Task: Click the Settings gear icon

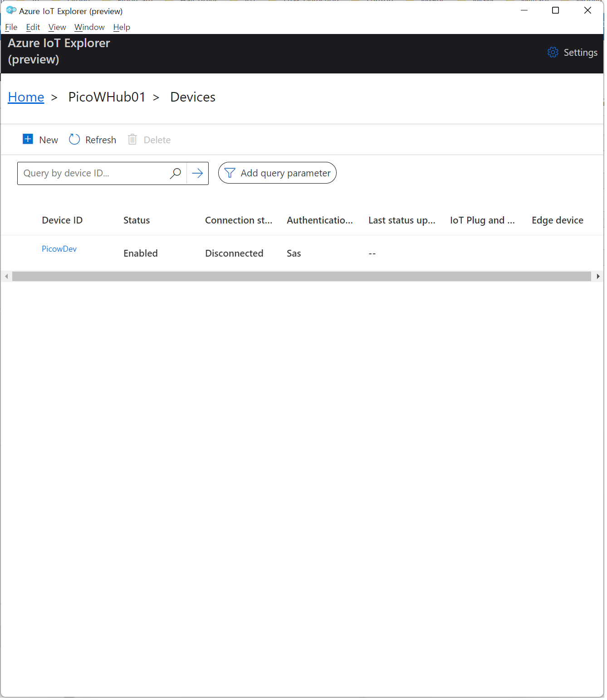Action: (553, 52)
